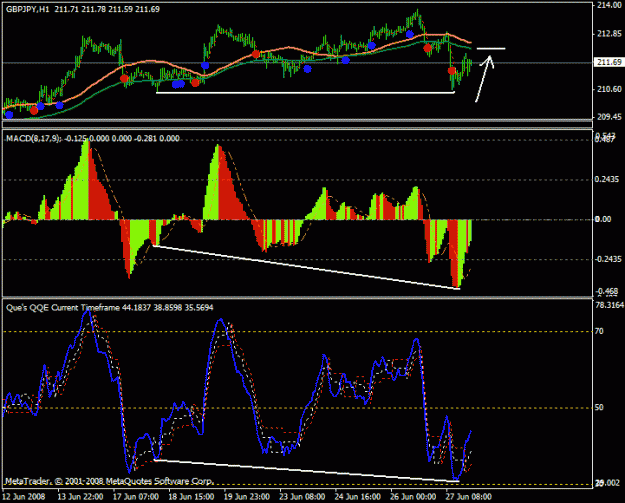Click the 26 Jun 00:00 time axis label
625x503 pixels.
coord(413,497)
